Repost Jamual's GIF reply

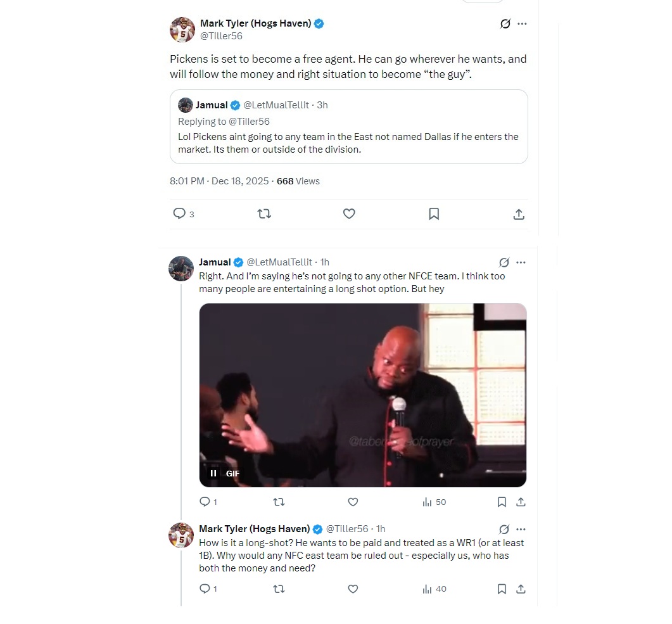tap(279, 502)
